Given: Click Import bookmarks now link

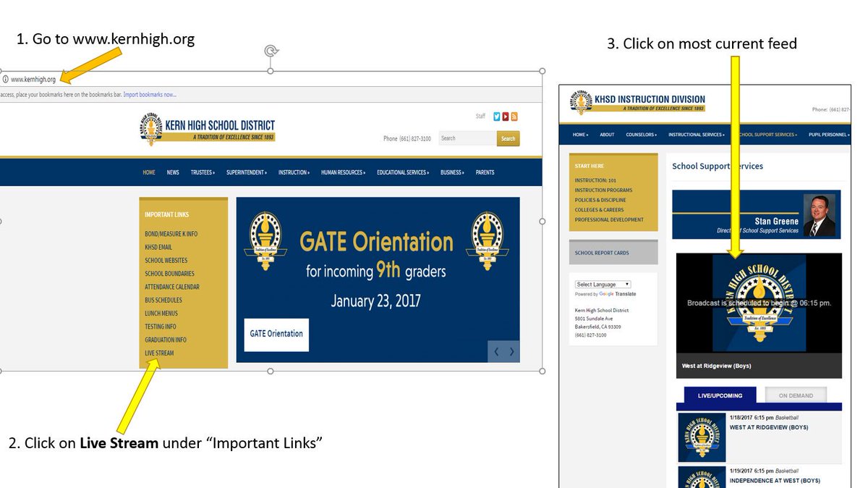Looking at the screenshot, I should (x=150, y=95).
